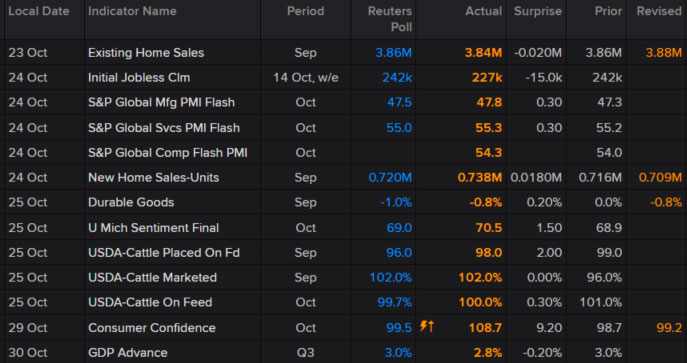687x363 pixels.
Task: Select the Reuters Poll column header
Action: (x=390, y=19)
